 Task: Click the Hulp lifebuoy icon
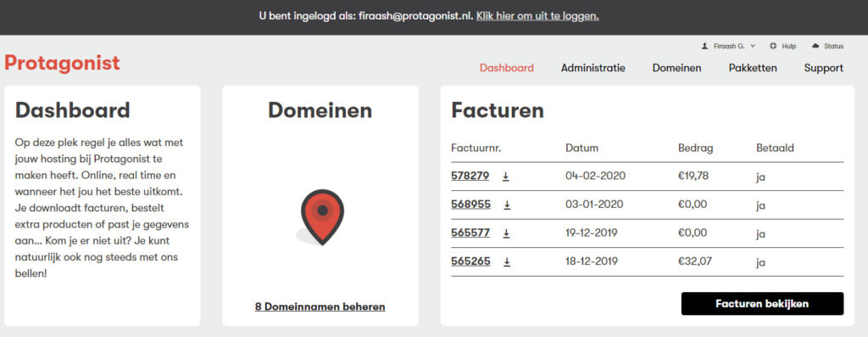coord(773,46)
